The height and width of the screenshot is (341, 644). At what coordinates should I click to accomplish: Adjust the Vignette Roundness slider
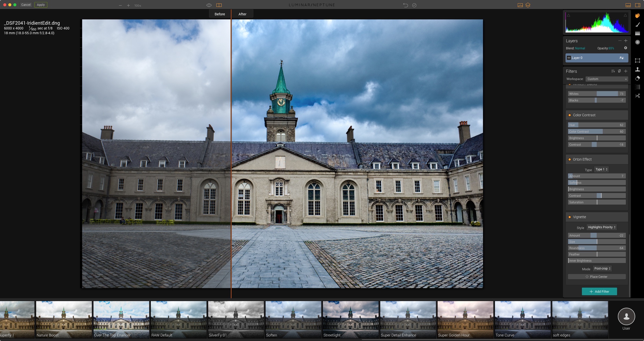[x=596, y=248]
